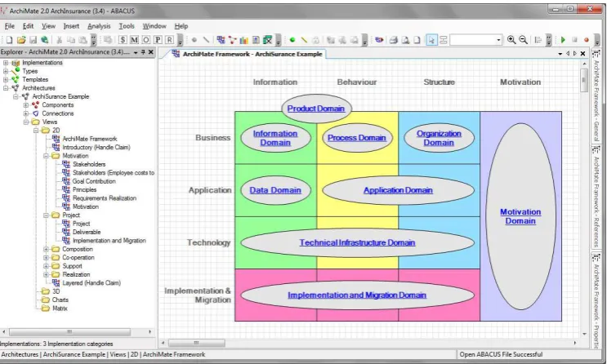Pin the Explorer panel with pushpin icon

point(143,52)
